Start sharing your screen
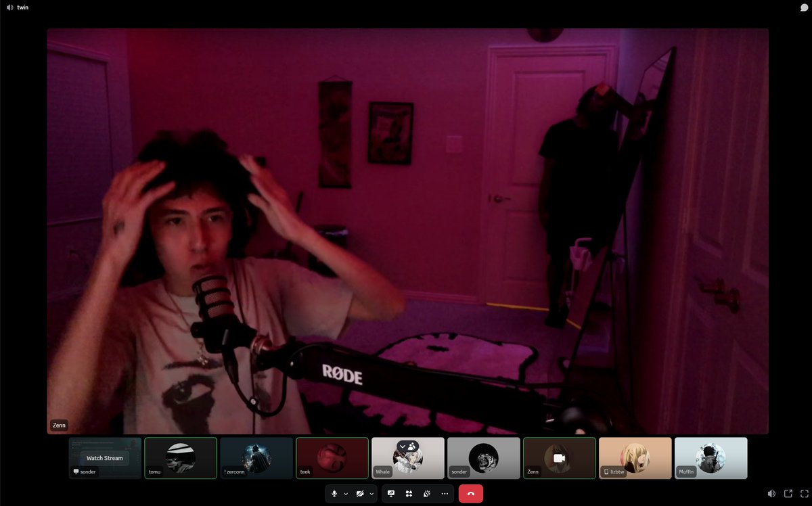 click(391, 494)
